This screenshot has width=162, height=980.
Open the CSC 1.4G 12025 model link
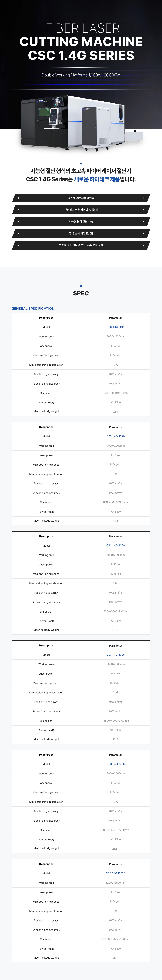pyautogui.click(x=116, y=873)
